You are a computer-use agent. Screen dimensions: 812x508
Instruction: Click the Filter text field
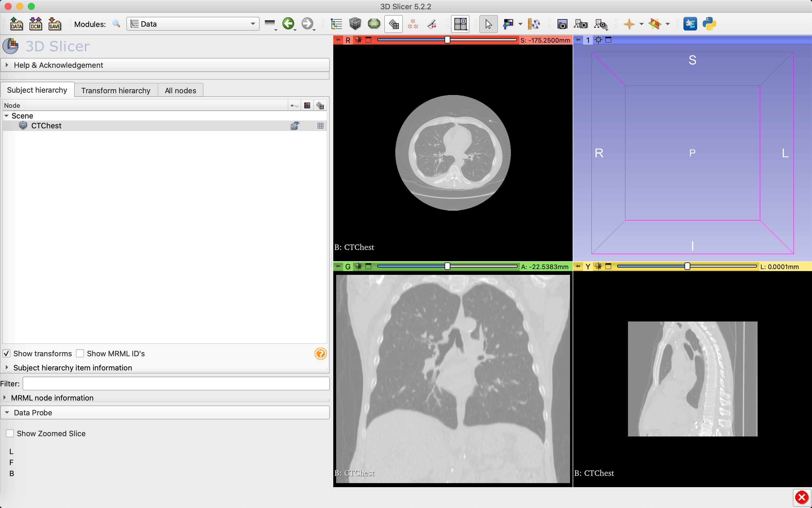[x=176, y=384]
